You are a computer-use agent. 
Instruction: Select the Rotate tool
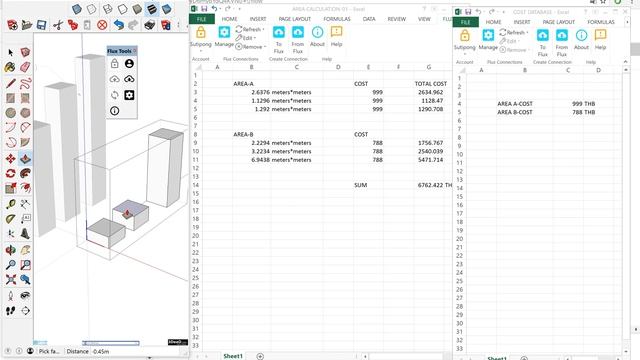11,173
